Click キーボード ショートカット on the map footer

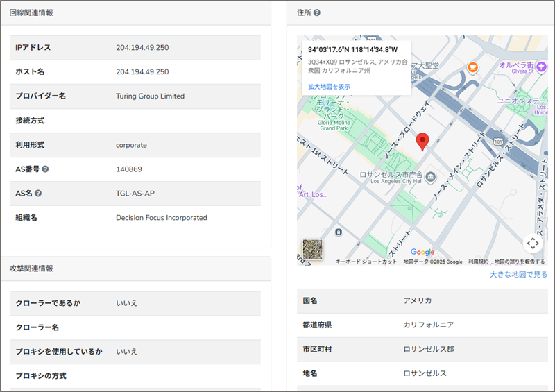point(366,262)
